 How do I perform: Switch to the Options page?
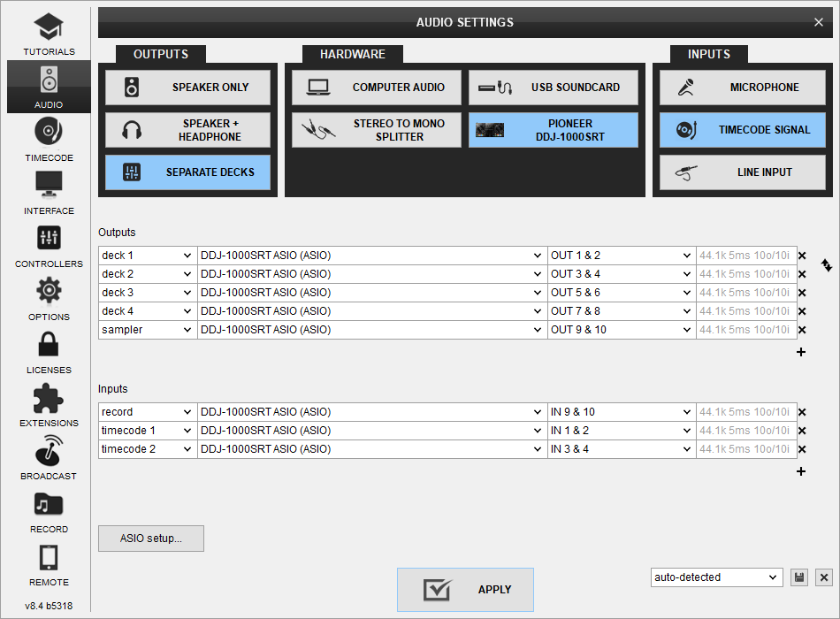49,299
